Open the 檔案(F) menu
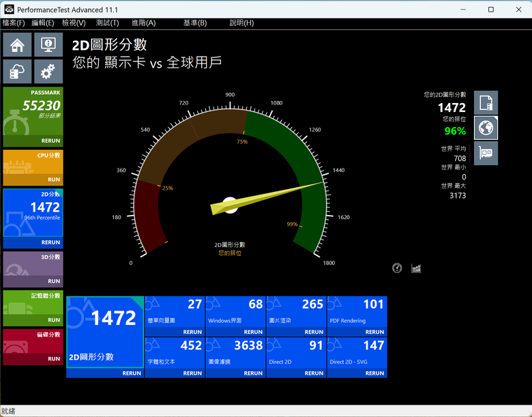This screenshot has width=532, height=417. coord(14,23)
